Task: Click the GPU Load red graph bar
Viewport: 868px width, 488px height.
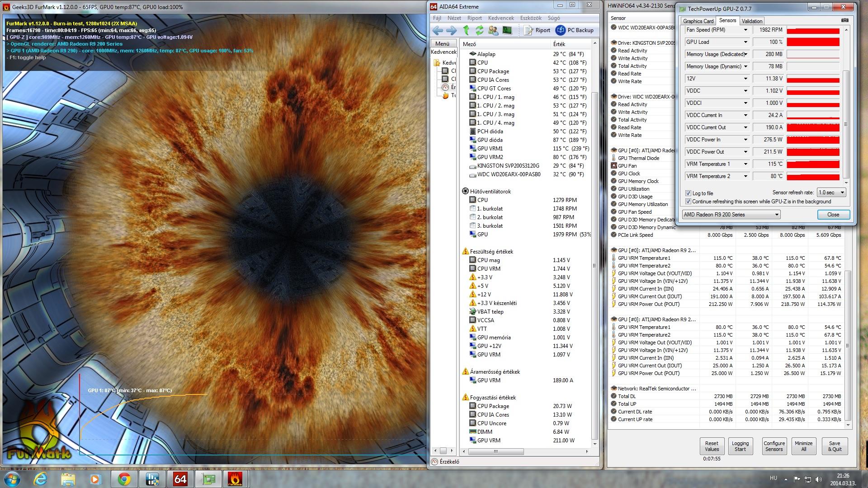Action: tap(813, 42)
